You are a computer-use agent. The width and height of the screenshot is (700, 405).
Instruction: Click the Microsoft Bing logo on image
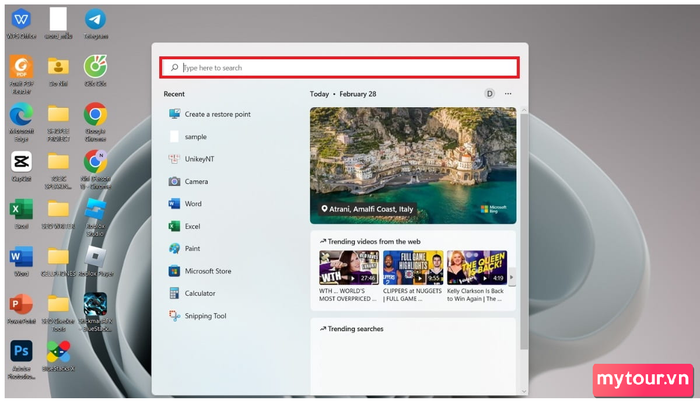pos(494,209)
